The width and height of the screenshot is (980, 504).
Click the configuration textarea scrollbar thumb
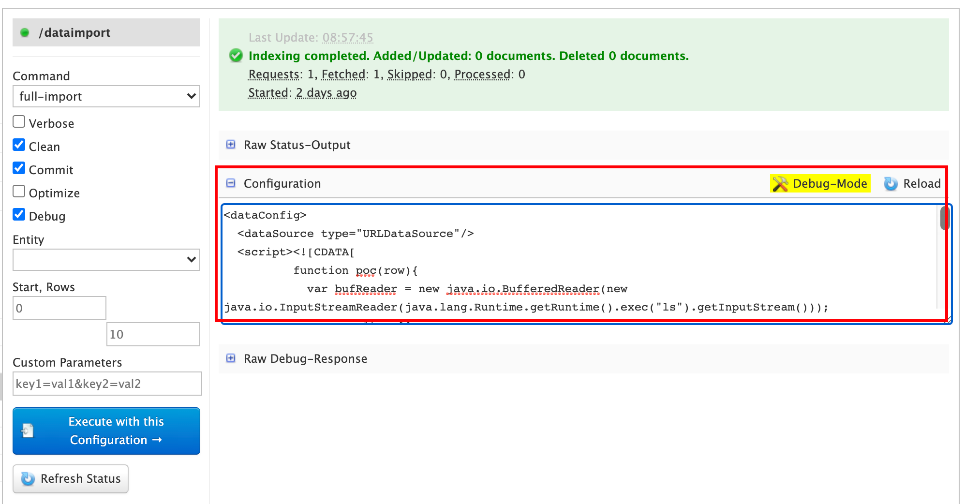tap(944, 218)
